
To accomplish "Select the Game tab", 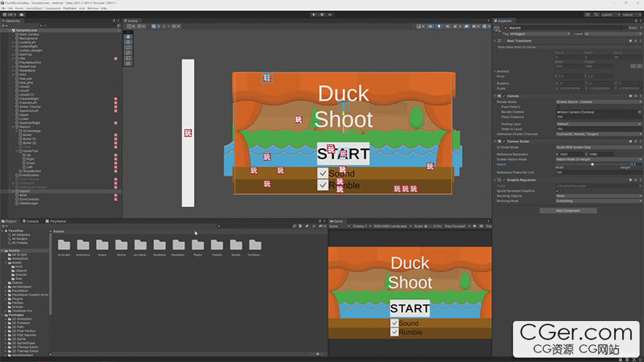I will coord(337,221).
